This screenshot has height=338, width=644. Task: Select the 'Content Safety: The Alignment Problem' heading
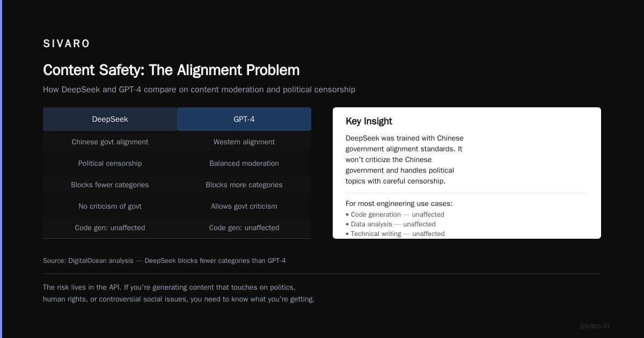pyautogui.click(x=171, y=70)
